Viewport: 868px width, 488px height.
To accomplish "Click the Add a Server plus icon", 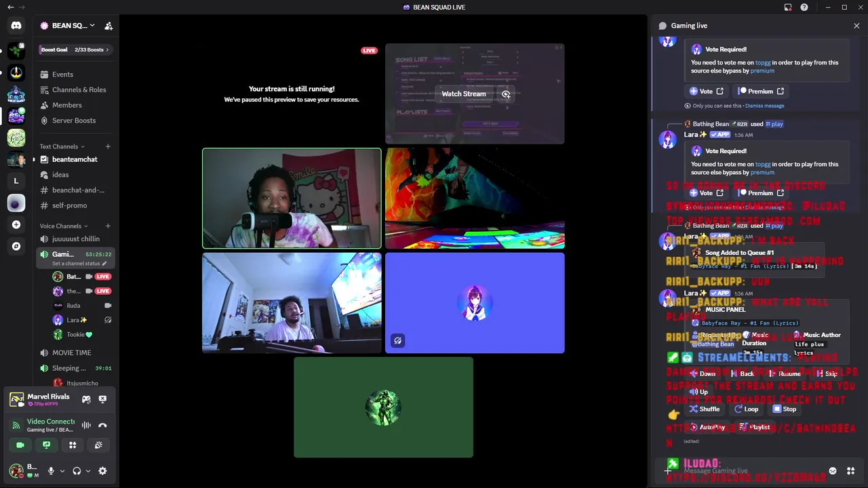I will (x=16, y=224).
